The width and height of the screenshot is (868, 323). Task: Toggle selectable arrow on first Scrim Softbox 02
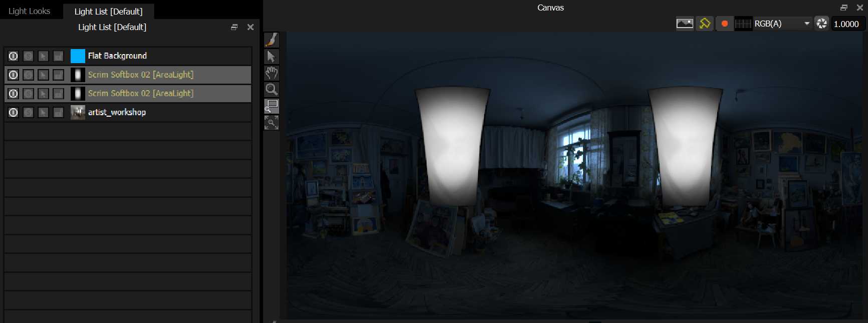point(44,75)
